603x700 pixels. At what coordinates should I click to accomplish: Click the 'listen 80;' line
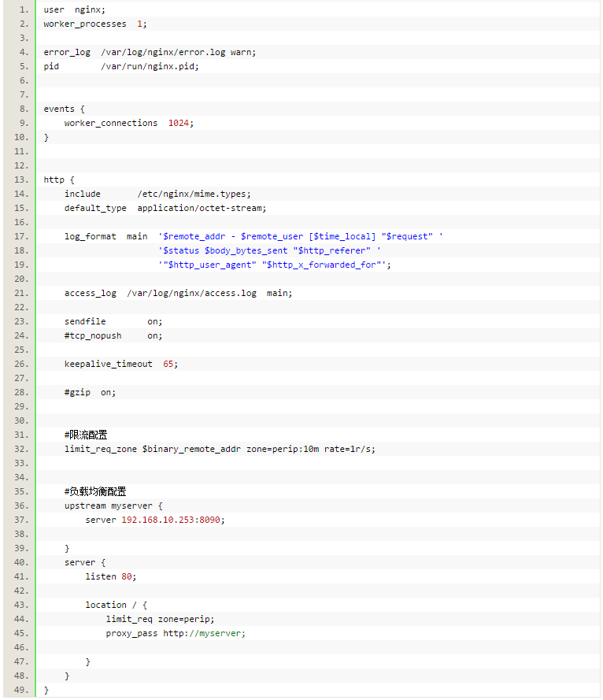click(111, 577)
